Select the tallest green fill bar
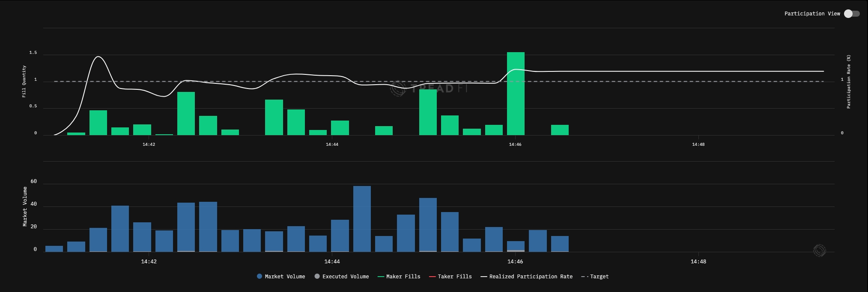Viewport: 868px width, 292px height. (x=516, y=94)
